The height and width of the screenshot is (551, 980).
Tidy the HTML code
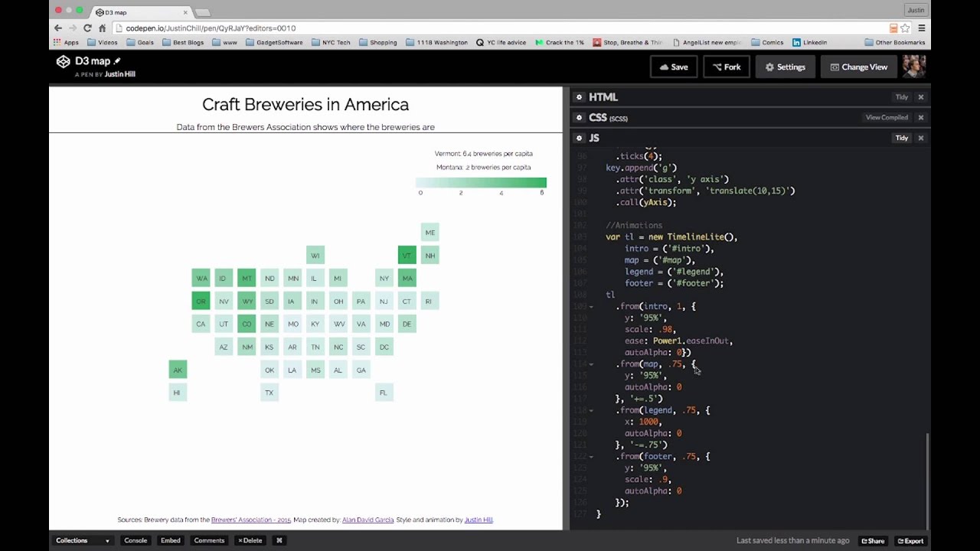pos(901,97)
